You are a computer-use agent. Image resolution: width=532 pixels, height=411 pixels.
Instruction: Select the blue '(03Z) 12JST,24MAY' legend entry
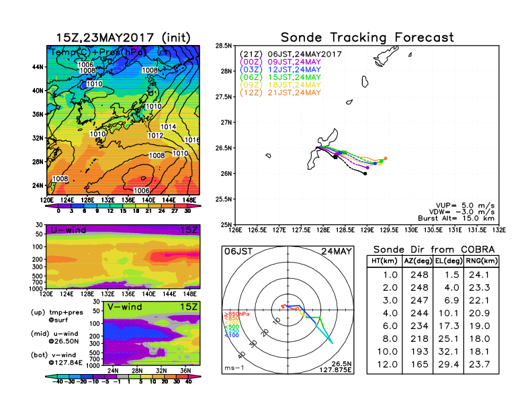[x=280, y=70]
